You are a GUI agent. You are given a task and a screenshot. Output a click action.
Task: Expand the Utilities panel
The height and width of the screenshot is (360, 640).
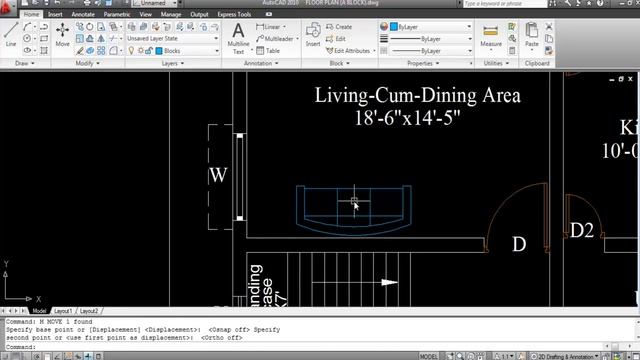496,63
